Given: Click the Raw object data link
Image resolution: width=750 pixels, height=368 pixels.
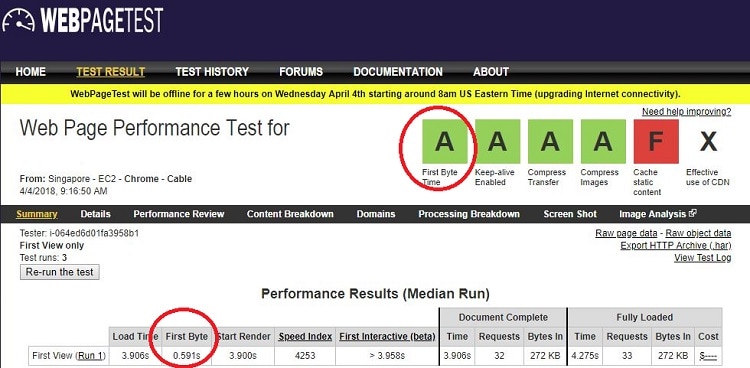Looking at the screenshot, I should click(698, 233).
